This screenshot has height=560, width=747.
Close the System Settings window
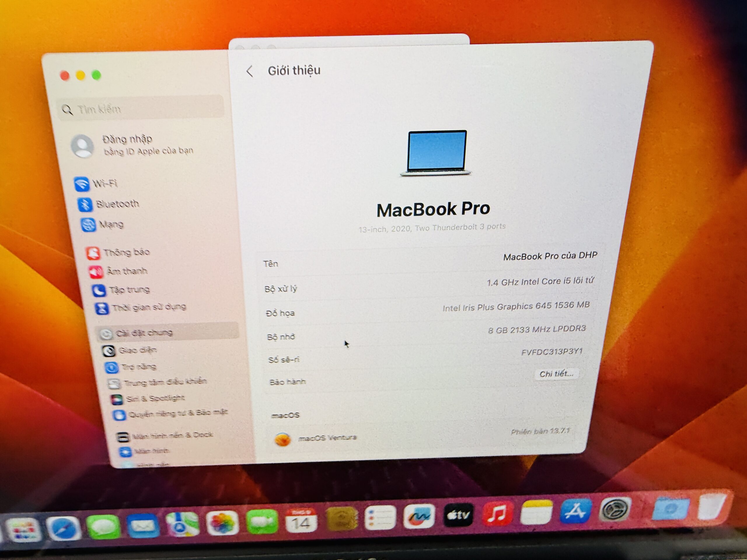pos(64,76)
